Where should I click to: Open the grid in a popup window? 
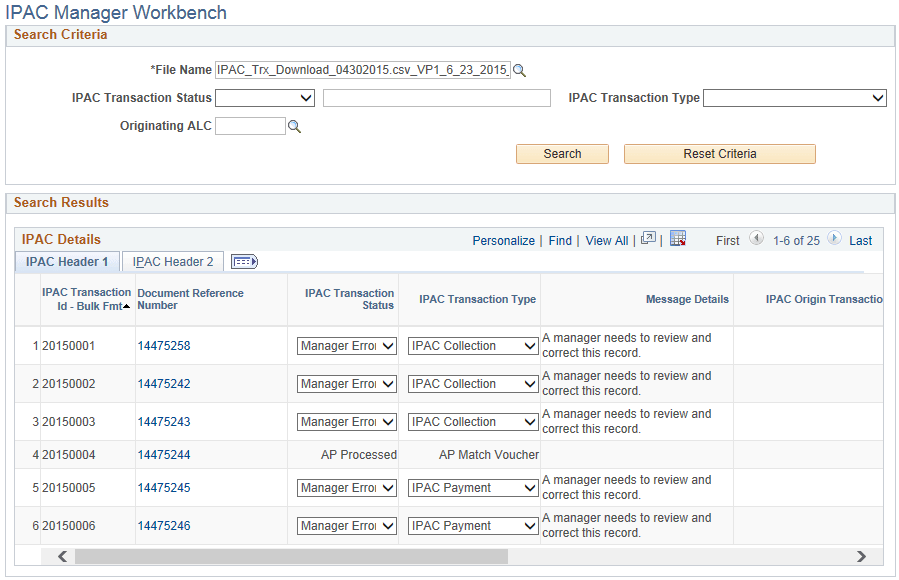648,239
